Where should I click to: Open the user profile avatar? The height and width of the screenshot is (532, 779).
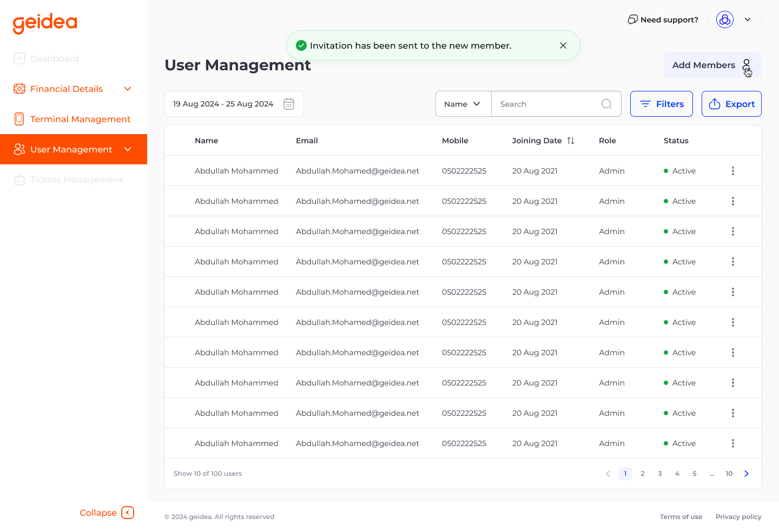tap(724, 19)
